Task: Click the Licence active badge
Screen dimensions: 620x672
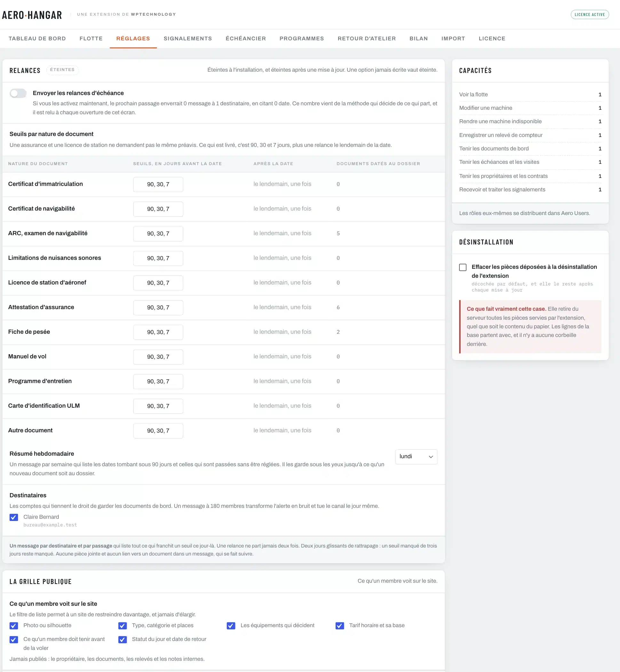Action: (x=590, y=14)
